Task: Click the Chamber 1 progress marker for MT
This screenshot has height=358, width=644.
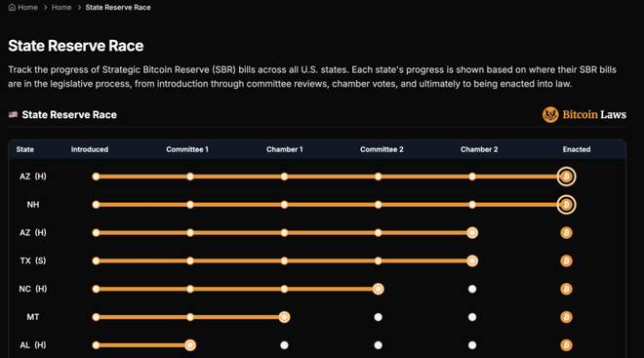Action: [284, 317]
